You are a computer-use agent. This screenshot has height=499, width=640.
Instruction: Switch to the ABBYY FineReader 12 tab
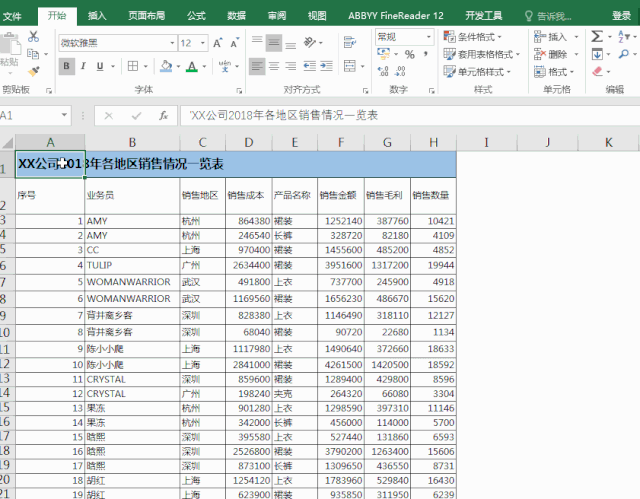point(396,16)
